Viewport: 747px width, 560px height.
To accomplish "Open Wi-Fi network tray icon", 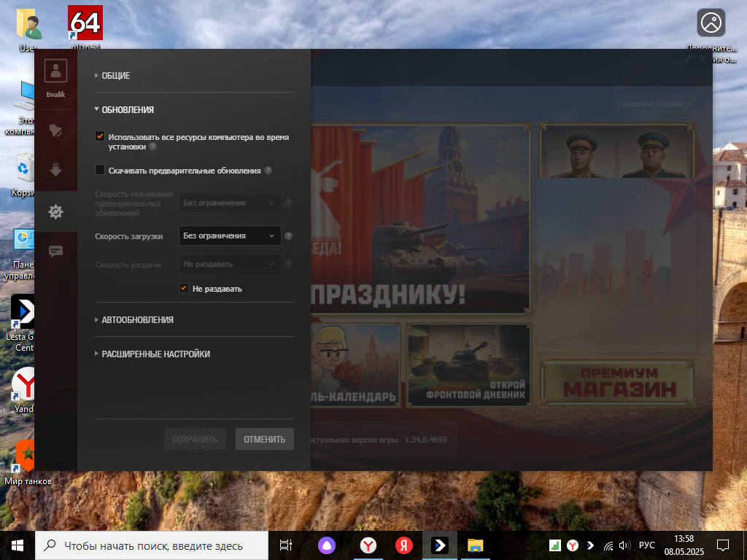I will click(x=608, y=545).
